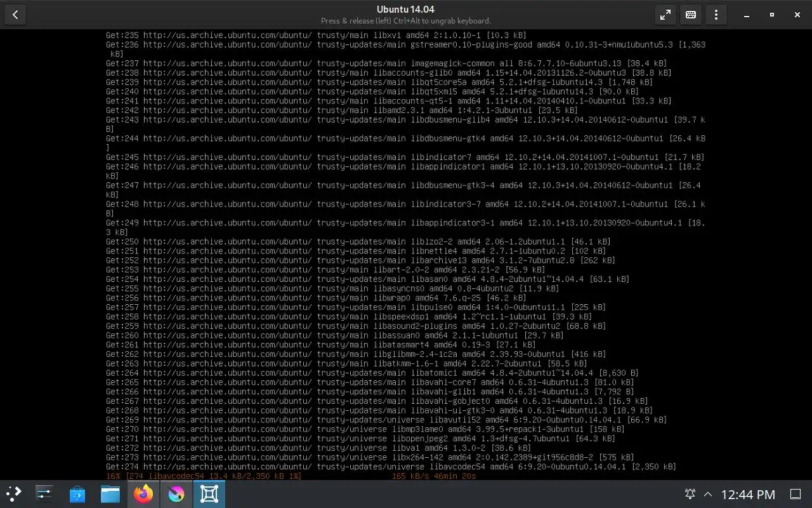
Task: Go back using the header back arrow
Action: (x=15, y=15)
